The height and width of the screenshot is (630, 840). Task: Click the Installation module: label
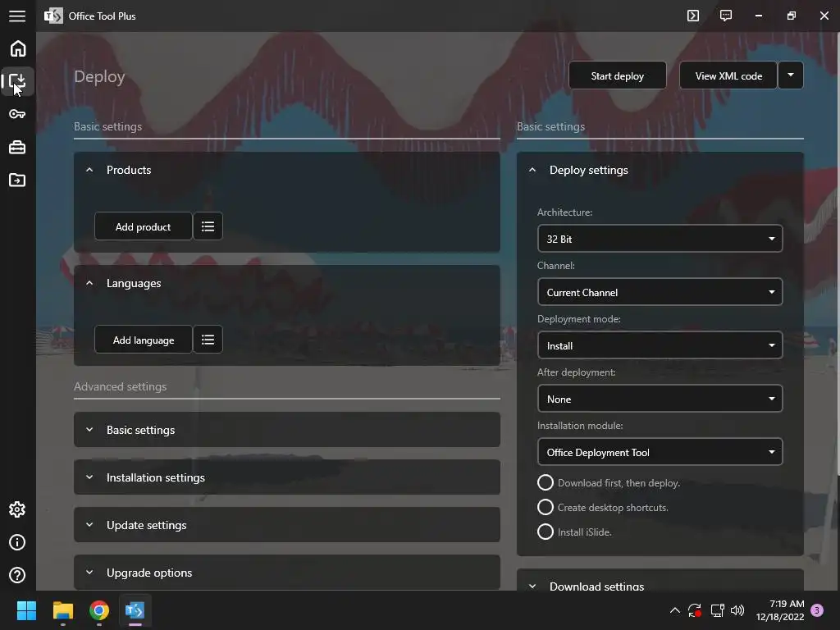tap(580, 426)
